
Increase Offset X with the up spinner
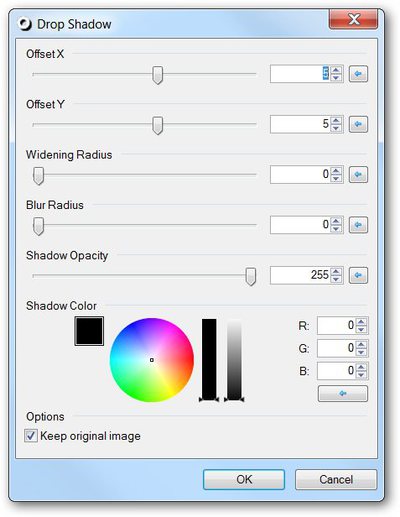336,70
